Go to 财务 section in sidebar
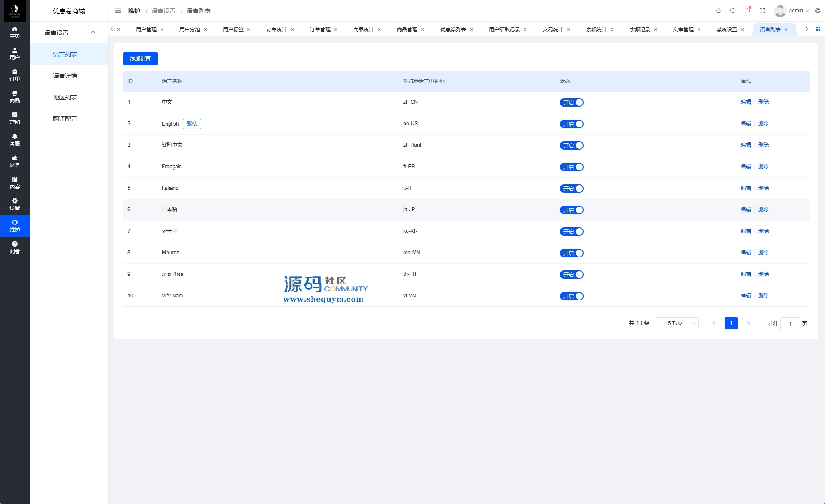Screen dimensions: 825x504 (15, 161)
